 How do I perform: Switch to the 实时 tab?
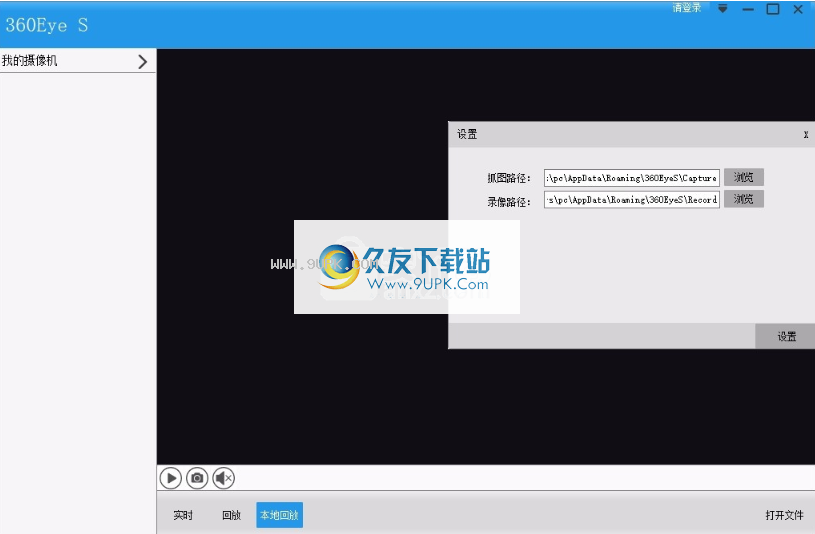coord(183,515)
